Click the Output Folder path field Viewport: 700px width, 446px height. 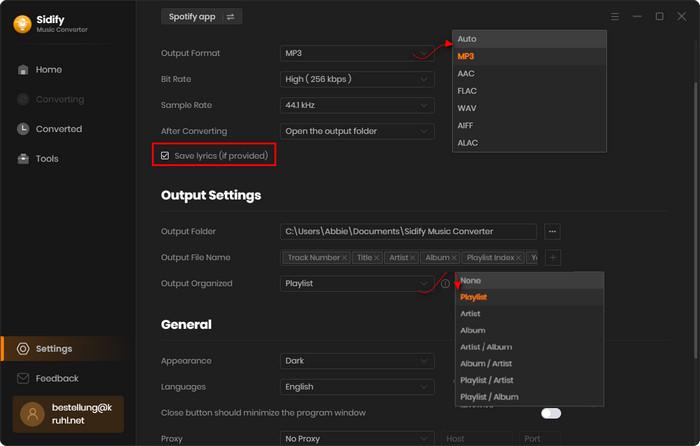(408, 232)
